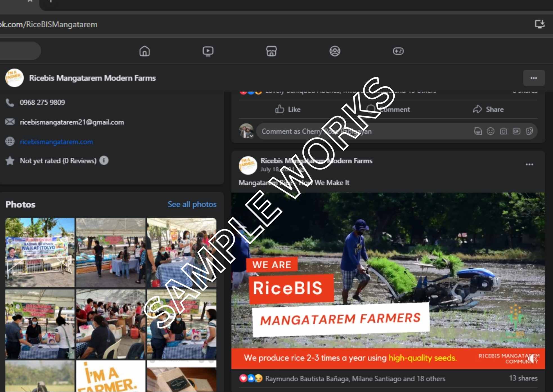Open the Kadiwa Na Kapitolyo photo thumbnail
Viewport: 553px width, 392px height.
pos(40,252)
